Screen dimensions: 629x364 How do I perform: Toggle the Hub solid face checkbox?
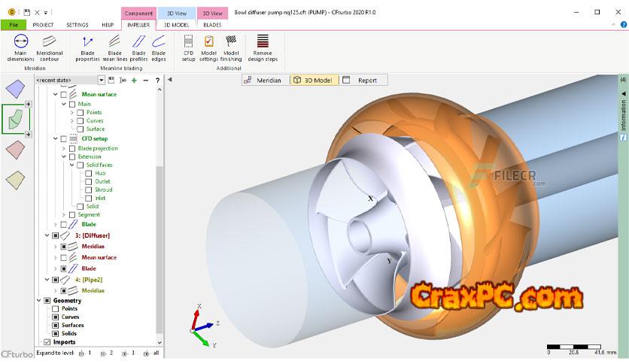[89, 173]
